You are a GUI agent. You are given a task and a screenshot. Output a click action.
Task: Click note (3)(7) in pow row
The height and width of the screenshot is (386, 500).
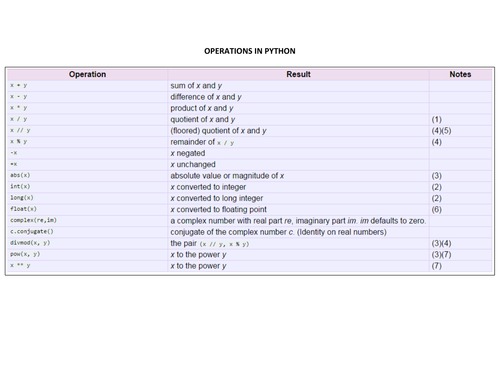tap(441, 254)
